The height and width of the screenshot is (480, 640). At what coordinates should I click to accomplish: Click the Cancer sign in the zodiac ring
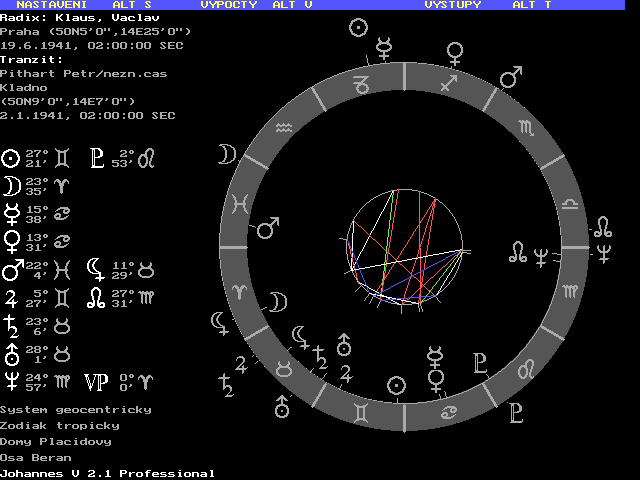449,412
